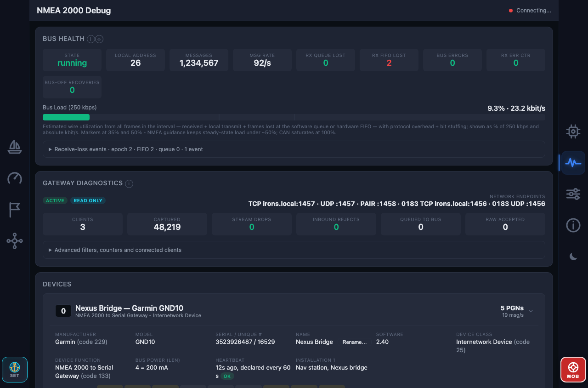Screen dimensions: 588x388
Task: Open the network nodes view
Action: click(x=15, y=241)
